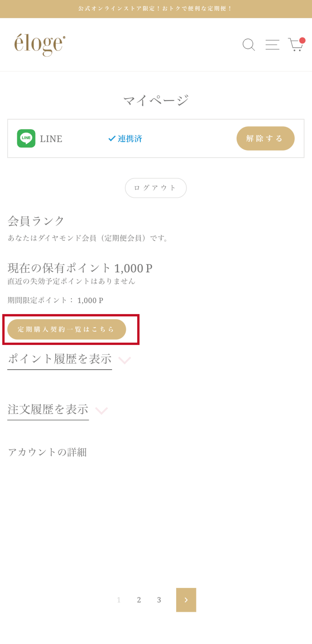Screen dimensions: 312x644
Task: Open 定期購入契約一覧はこちら button
Action: tap(67, 329)
